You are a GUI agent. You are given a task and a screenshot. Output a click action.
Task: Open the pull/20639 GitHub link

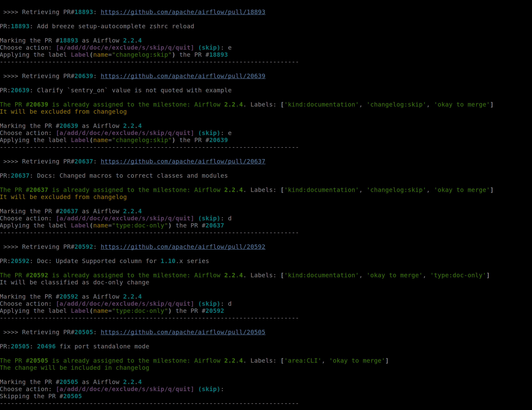click(x=183, y=76)
